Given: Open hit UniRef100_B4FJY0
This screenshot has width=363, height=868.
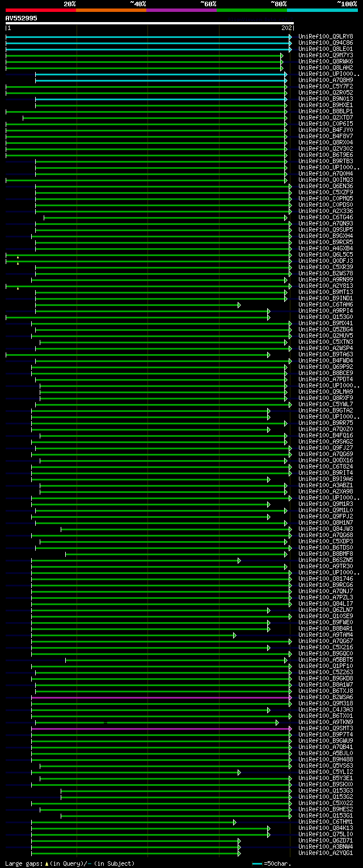Looking at the screenshot, I should coord(326,130).
